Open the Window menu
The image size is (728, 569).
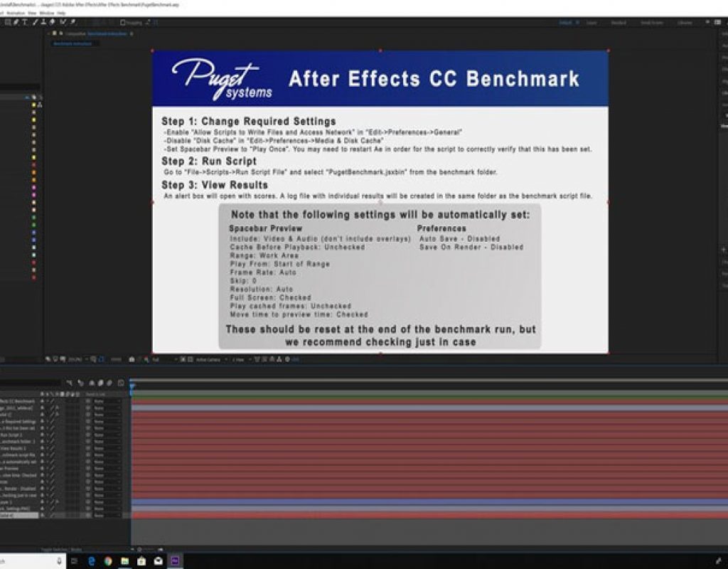[46, 13]
